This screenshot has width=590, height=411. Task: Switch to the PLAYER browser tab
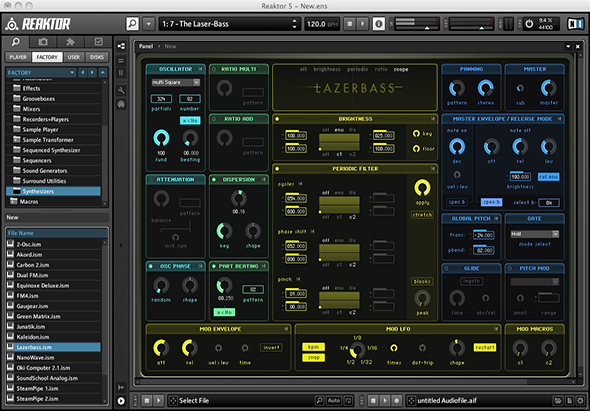click(18, 57)
